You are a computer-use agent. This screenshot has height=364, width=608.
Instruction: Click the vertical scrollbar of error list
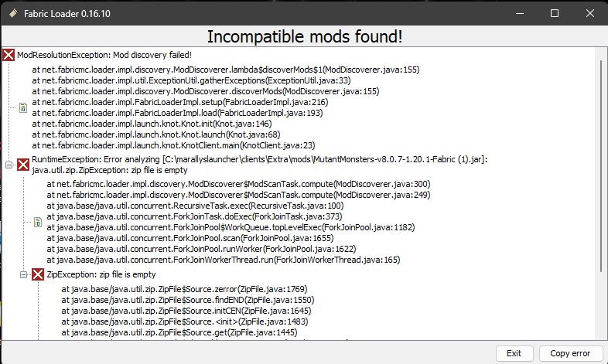pyautogui.click(x=601, y=166)
